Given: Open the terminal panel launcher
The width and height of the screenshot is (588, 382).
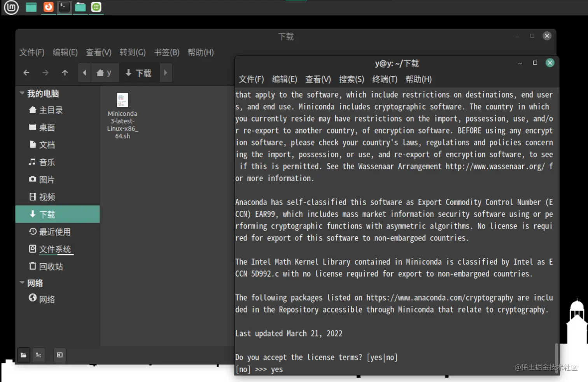Looking at the screenshot, I should 64,7.
